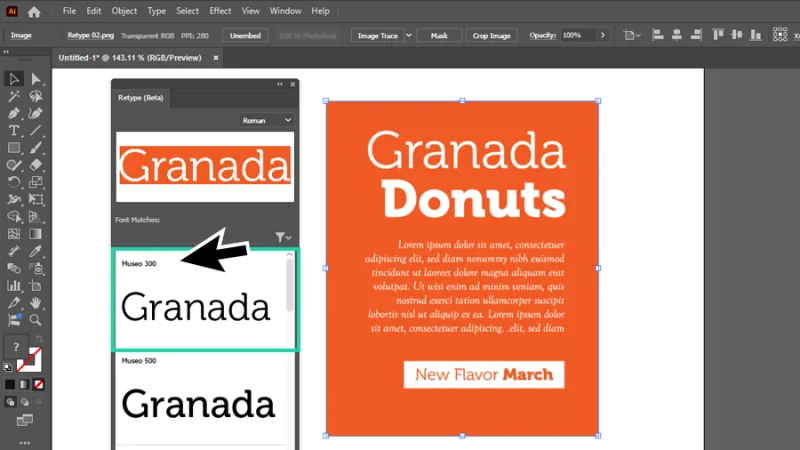Select the Selection tool

click(14, 79)
